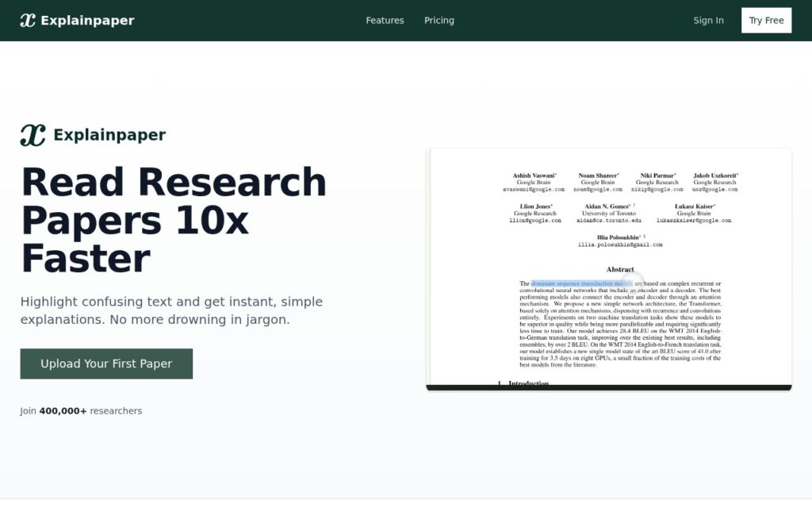
Task: Click the Abstract heading in paper preview
Action: point(620,270)
